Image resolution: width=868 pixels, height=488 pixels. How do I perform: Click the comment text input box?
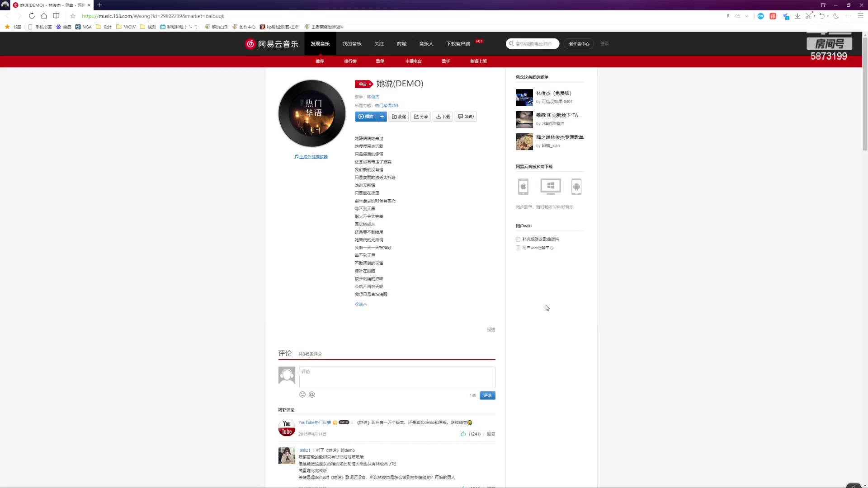pyautogui.click(x=397, y=377)
